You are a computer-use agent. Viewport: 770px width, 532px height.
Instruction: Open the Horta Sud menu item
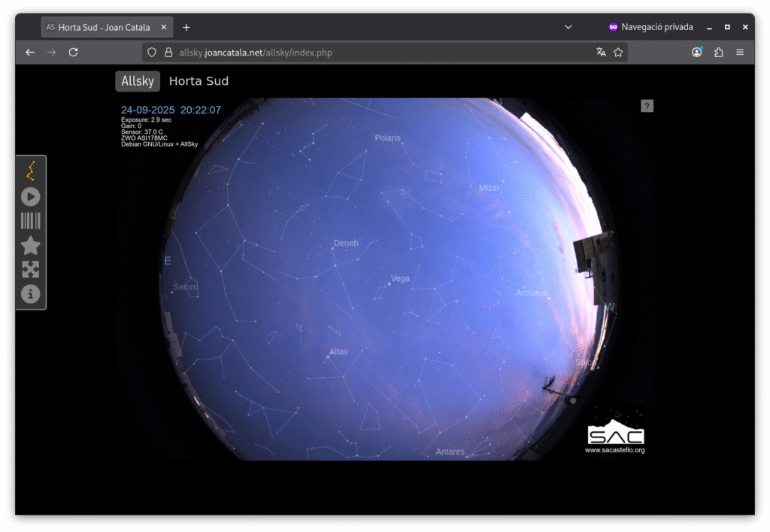(199, 81)
